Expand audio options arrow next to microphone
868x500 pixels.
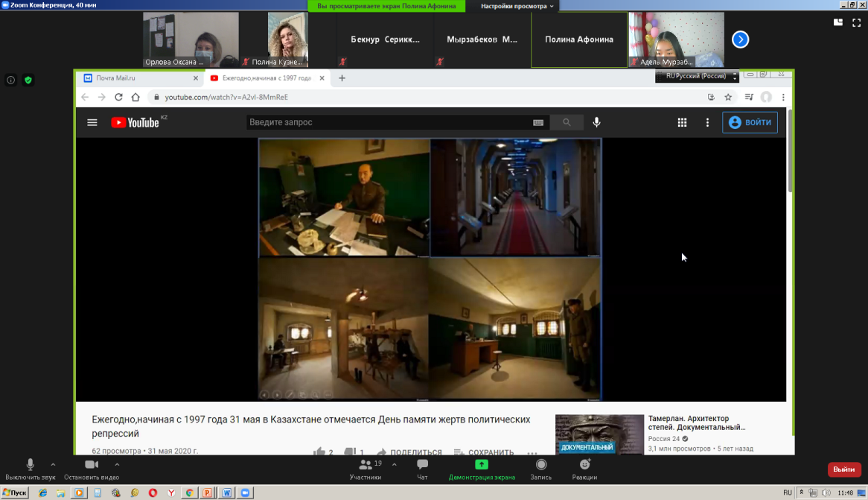53,464
